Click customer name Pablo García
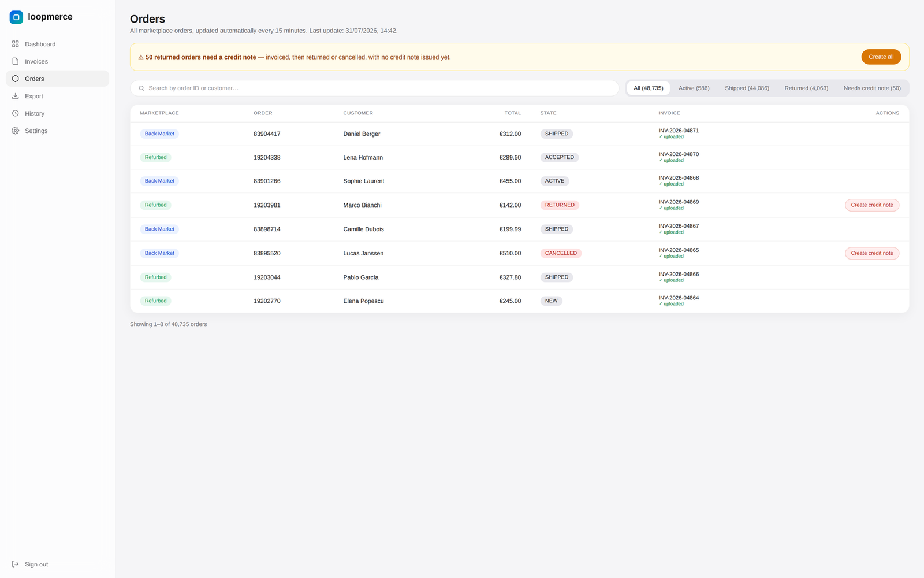924x578 pixels. 361,277
